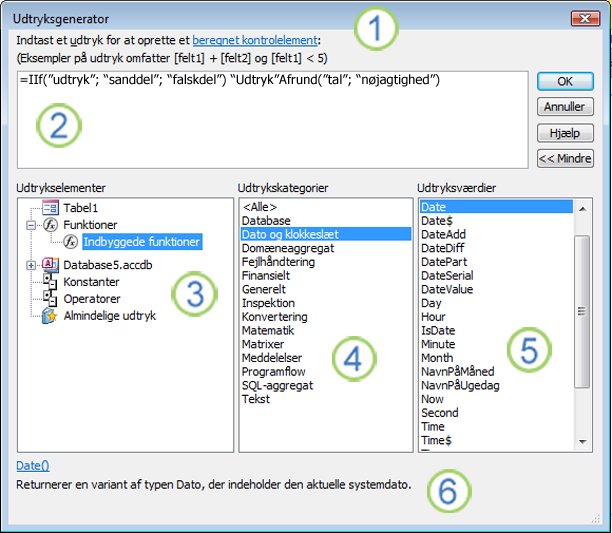Click the Tabel1 table icon
The width and height of the screenshot is (612, 533).
50,208
